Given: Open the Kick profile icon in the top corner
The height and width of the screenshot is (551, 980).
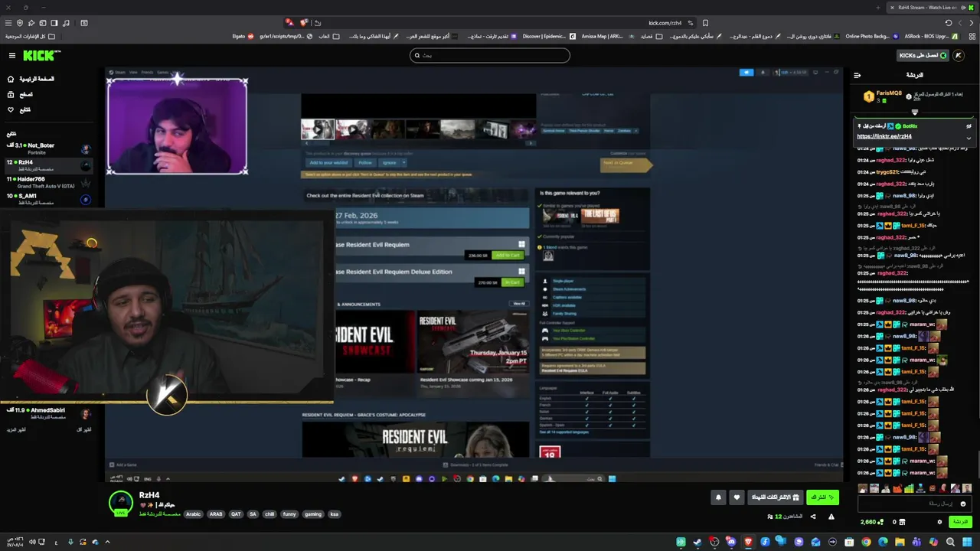Looking at the screenshot, I should 959,55.
